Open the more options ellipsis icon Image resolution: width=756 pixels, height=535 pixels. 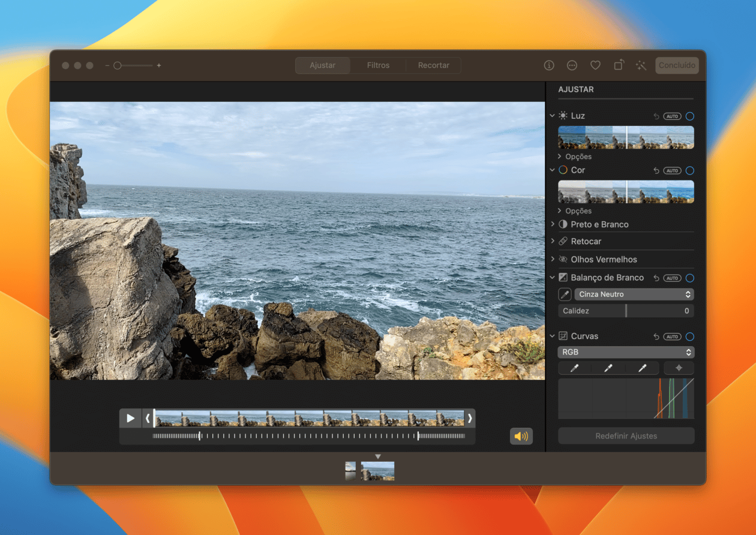[x=572, y=65]
